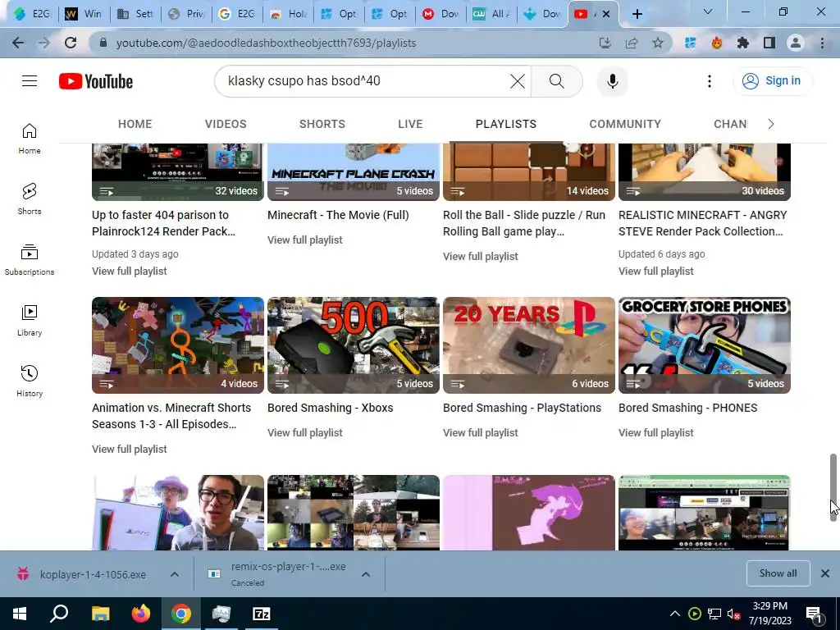Open REALISTIC MINECRAFT - ANGRY STEVE playlist title
The height and width of the screenshot is (630, 840).
coord(703,223)
